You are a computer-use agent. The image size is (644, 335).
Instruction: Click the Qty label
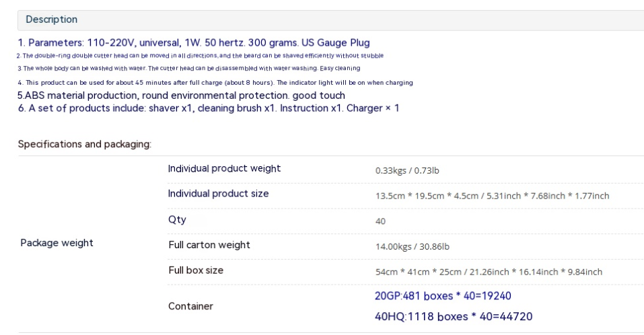pos(177,219)
